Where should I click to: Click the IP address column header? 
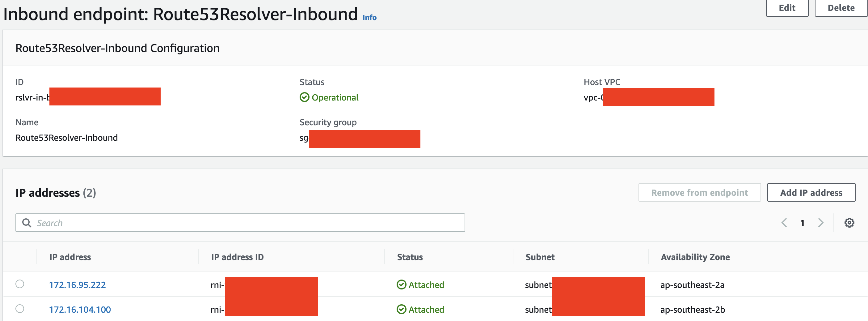pos(70,257)
